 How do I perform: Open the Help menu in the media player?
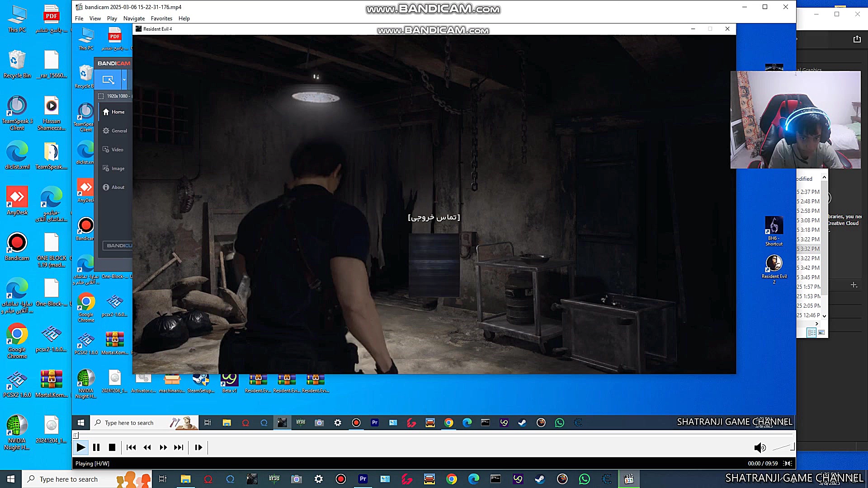[184, 19]
